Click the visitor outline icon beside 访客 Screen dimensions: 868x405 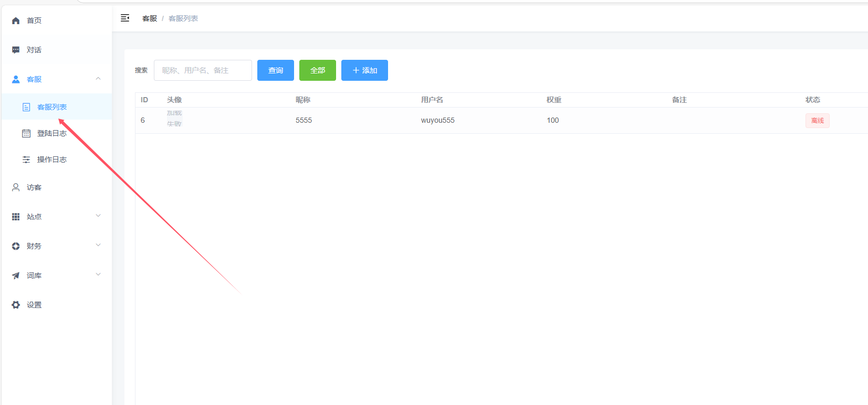coord(16,187)
